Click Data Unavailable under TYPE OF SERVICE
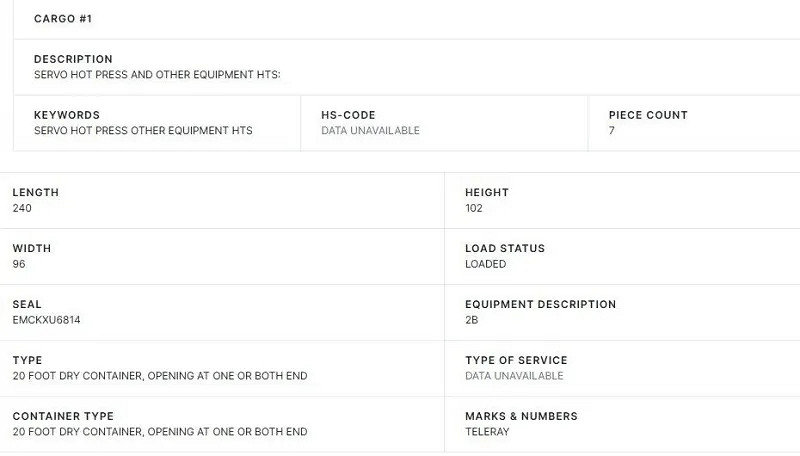Image resolution: width=800 pixels, height=456 pixels. tap(514, 376)
